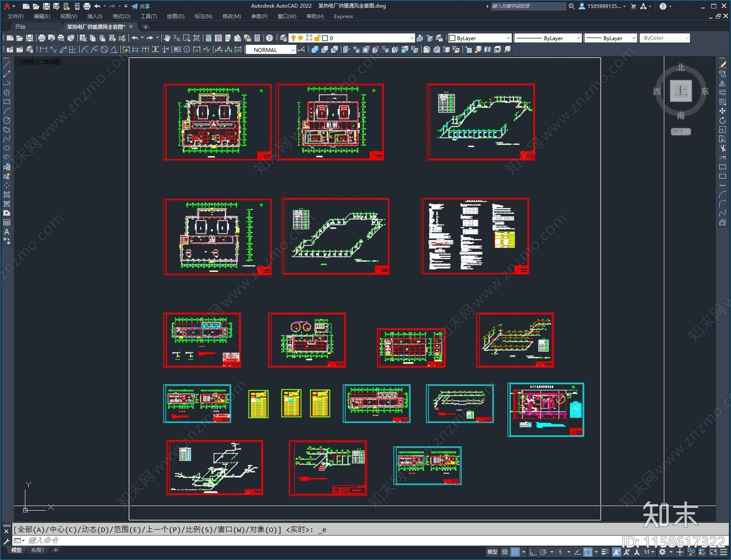Screen dimensions: 731x560
Task: Click the Plot printer icon
Action: pyautogui.click(x=42, y=38)
